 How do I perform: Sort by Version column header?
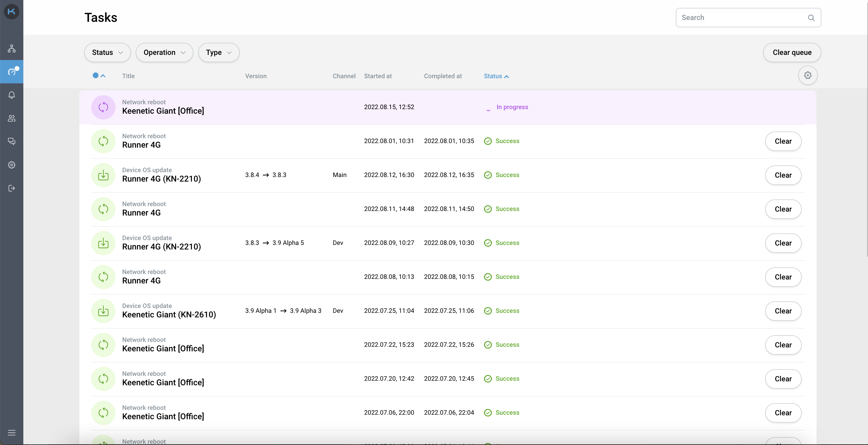(x=256, y=76)
